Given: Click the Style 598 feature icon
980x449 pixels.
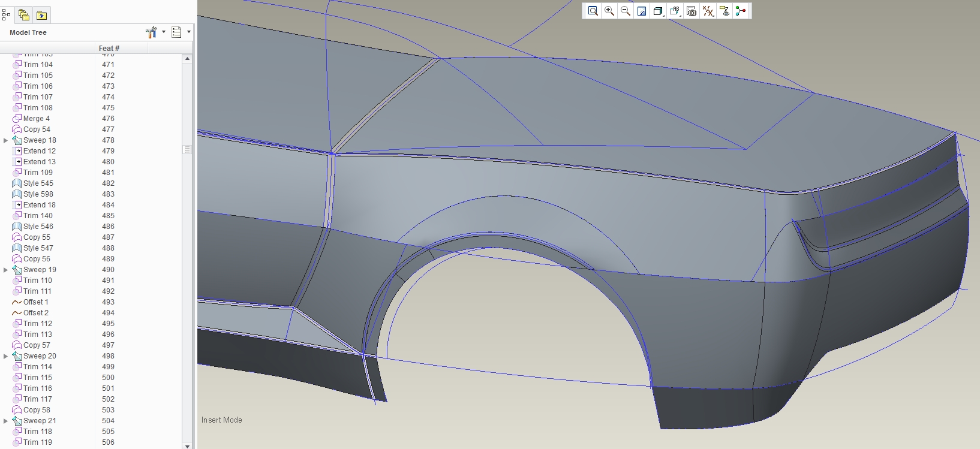Looking at the screenshot, I should pyautogui.click(x=17, y=194).
